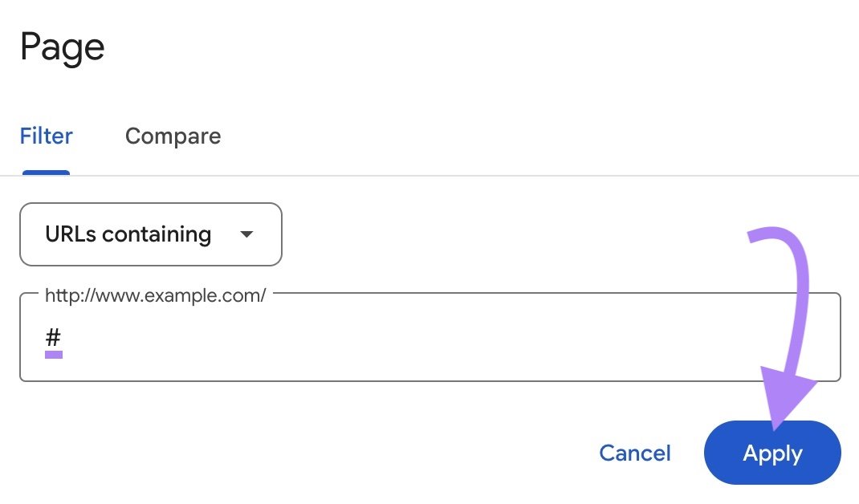Select the Filter tab
Screen dimensions: 859x504
[x=46, y=136]
